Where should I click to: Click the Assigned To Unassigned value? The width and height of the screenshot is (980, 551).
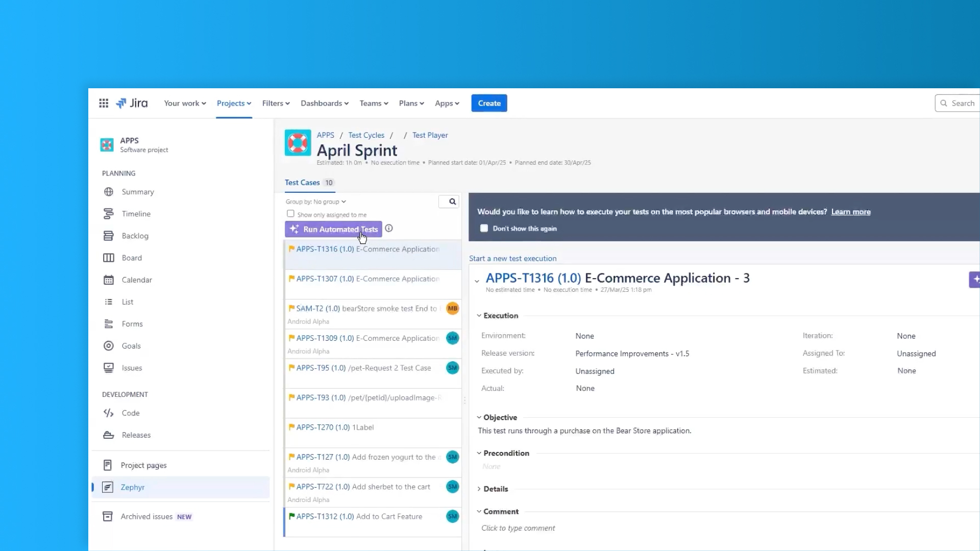click(x=916, y=354)
